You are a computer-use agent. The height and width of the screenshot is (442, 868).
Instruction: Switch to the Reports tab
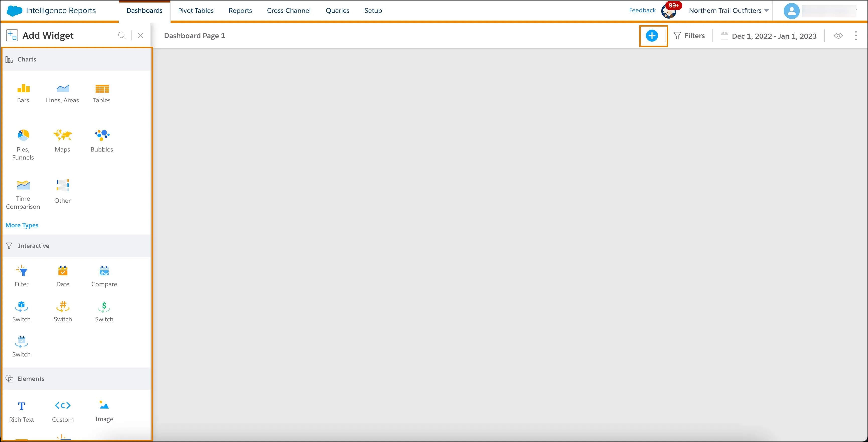[240, 10]
